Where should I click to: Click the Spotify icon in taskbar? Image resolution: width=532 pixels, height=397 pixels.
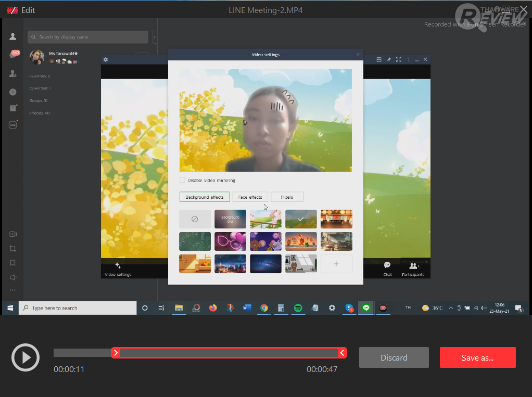[298, 308]
